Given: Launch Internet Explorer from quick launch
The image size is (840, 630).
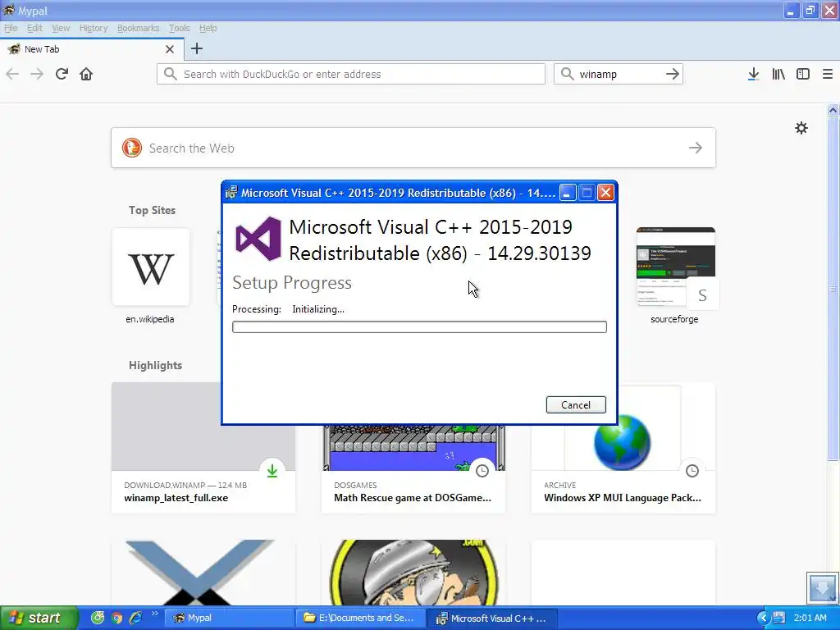Looking at the screenshot, I should point(135,618).
